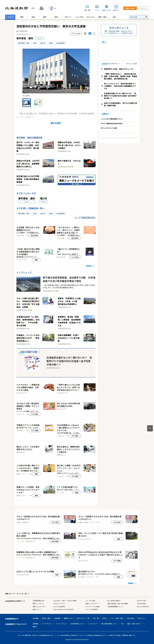Expand 道新グループ・サービス一覧 chevron
154x644 pixels.
tap(17, 594)
